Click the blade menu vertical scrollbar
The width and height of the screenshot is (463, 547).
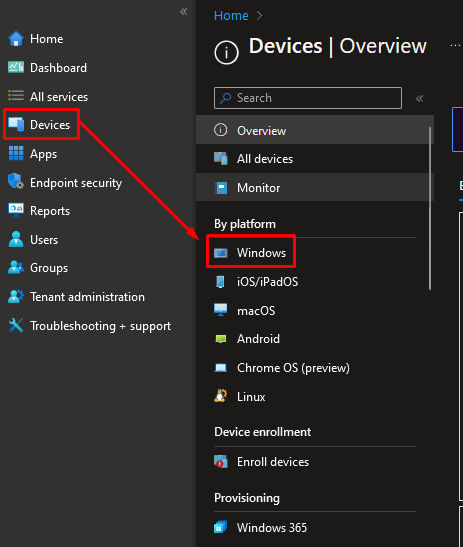[430, 209]
